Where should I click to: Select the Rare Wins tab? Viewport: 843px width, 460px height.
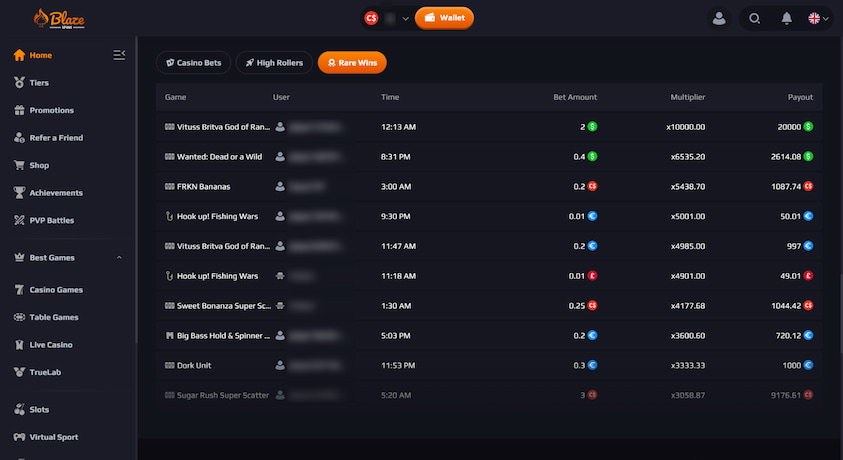click(x=352, y=63)
